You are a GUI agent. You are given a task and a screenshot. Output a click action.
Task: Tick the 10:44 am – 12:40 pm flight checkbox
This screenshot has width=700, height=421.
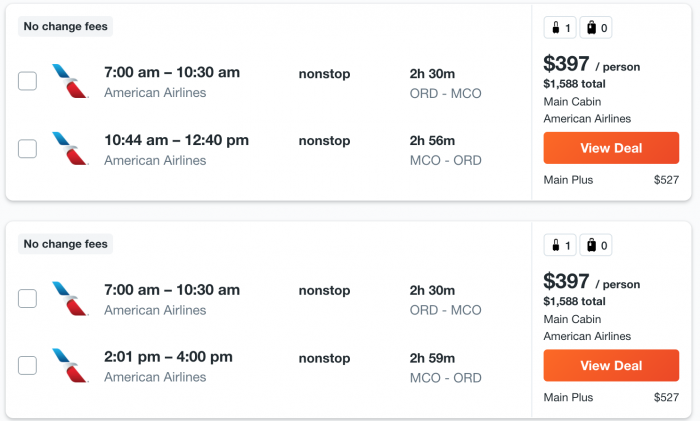click(x=27, y=149)
